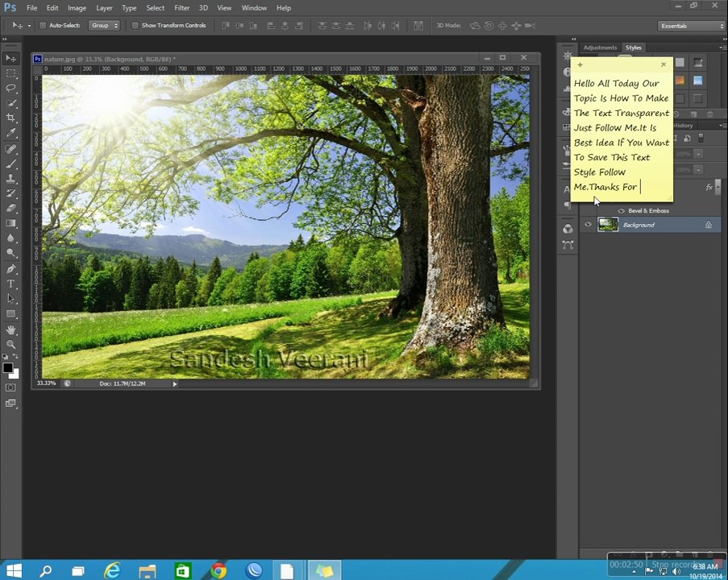The image size is (728, 580).
Task: Enable Show Transform Controls checkbox
Action: 135,26
